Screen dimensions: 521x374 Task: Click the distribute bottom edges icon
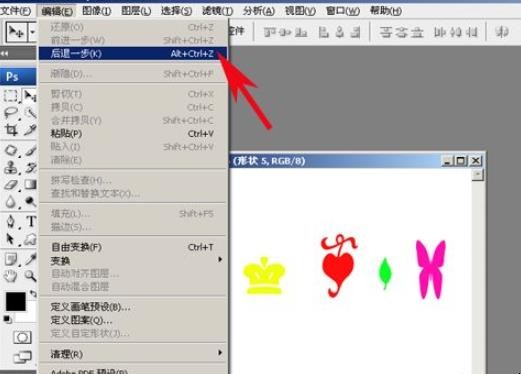pyautogui.click(x=417, y=32)
